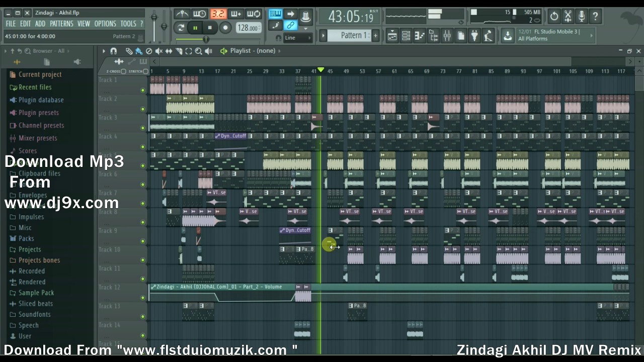Mute Track 1 using its green light
This screenshot has width=644, height=362.
click(x=143, y=90)
